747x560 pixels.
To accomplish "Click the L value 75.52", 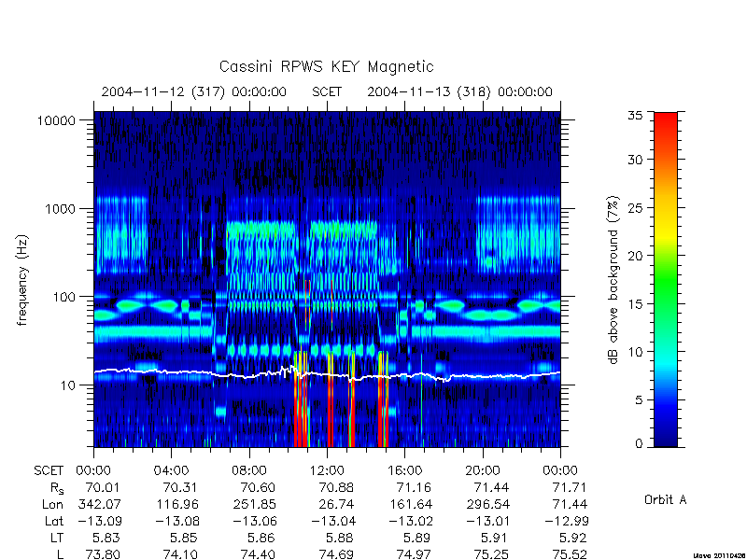I will [570, 554].
